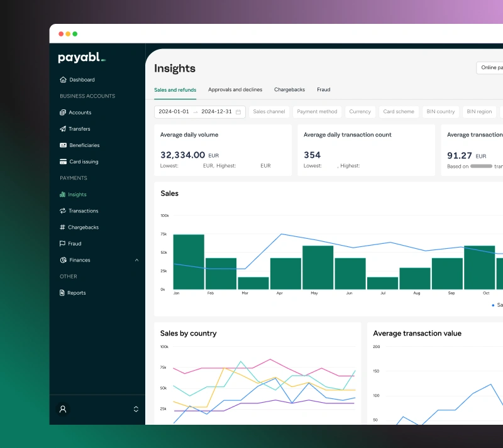This screenshot has height=448, width=503.
Task: Switch to Approvals and declines tab
Action: click(235, 90)
